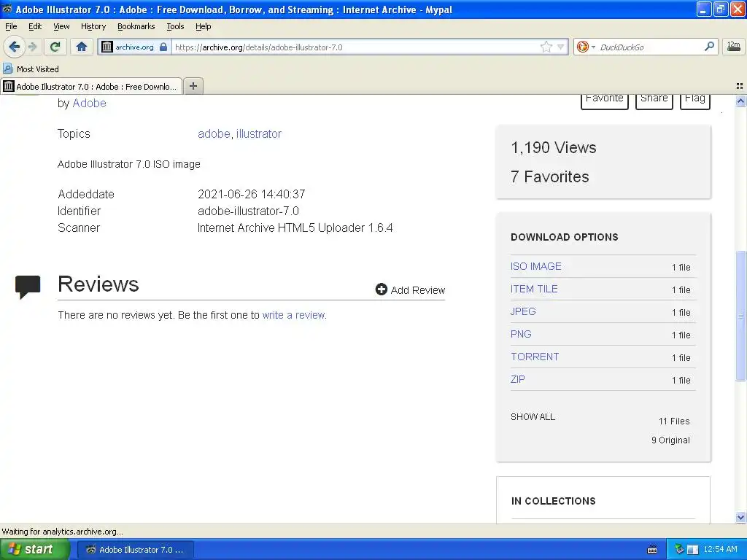The width and height of the screenshot is (747, 560).
Task: Click the Internet Archive HTML5 Uploader 1.6.4 text
Action: pyautogui.click(x=295, y=227)
